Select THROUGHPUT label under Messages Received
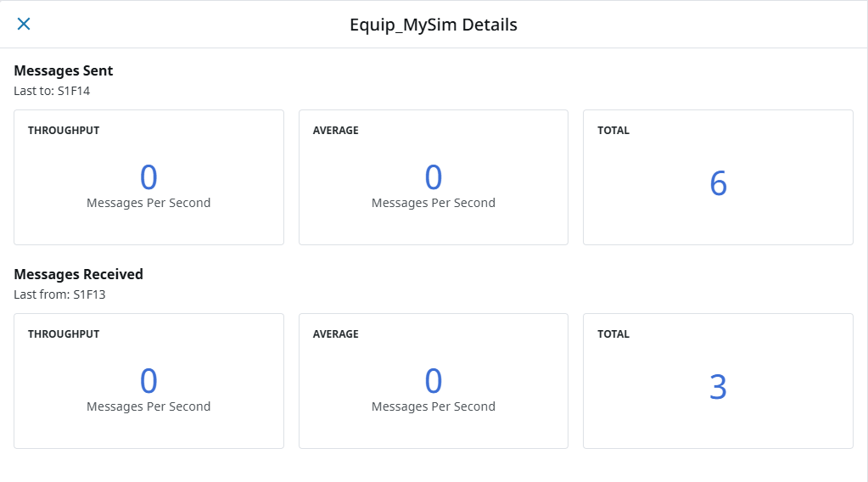This screenshot has width=868, height=482. point(64,334)
